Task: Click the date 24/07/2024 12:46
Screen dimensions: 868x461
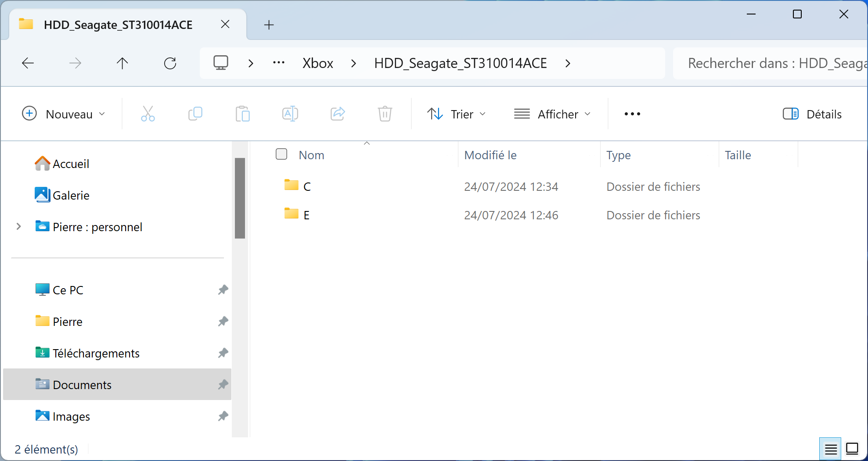Action: click(511, 215)
